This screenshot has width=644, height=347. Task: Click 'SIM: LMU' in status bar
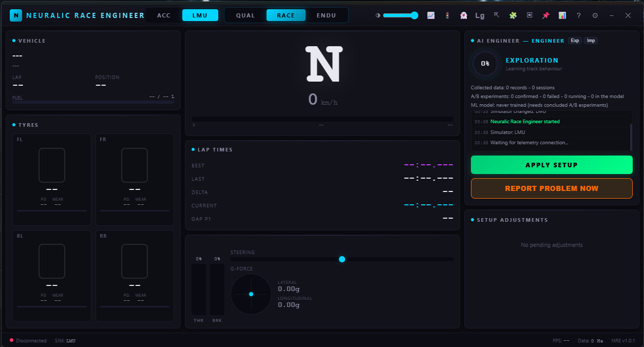pyautogui.click(x=65, y=341)
